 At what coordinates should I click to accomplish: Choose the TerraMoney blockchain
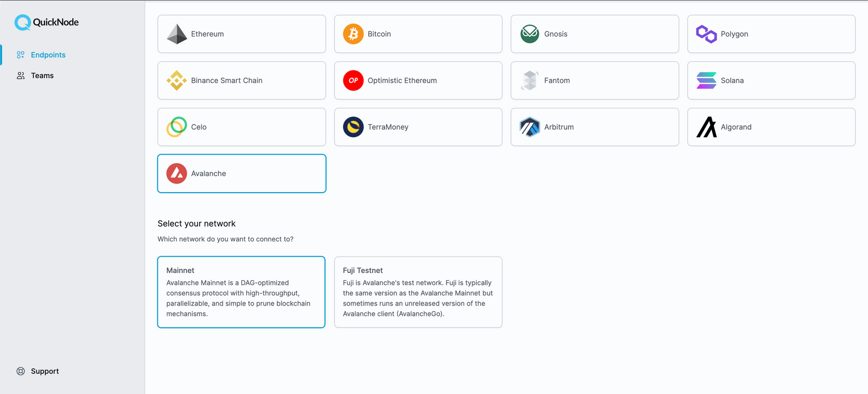(417, 127)
